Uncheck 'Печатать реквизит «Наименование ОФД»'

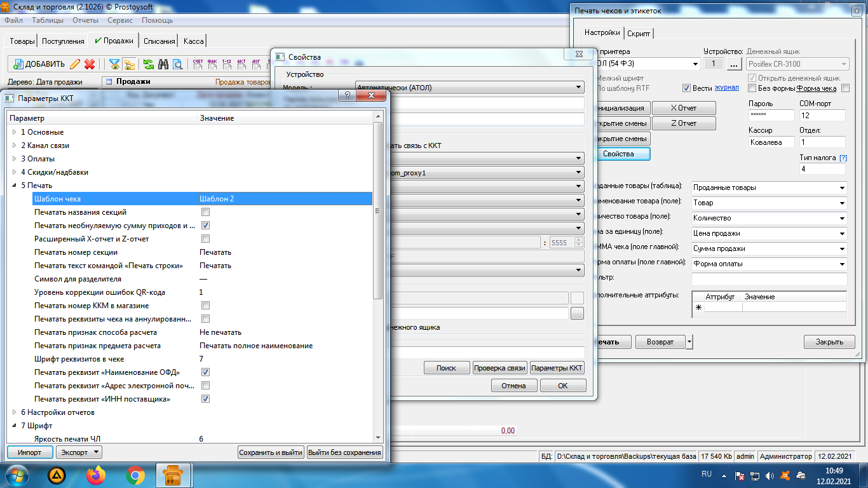point(205,372)
